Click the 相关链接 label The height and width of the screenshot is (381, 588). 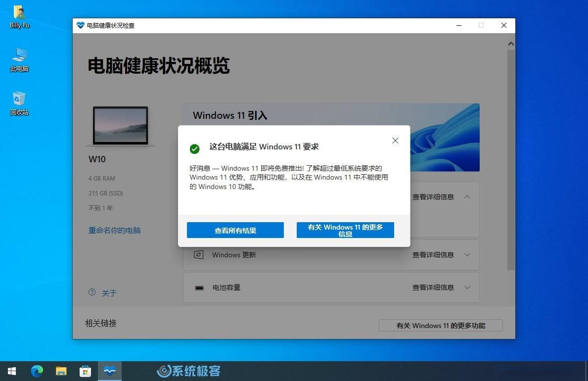(x=101, y=323)
